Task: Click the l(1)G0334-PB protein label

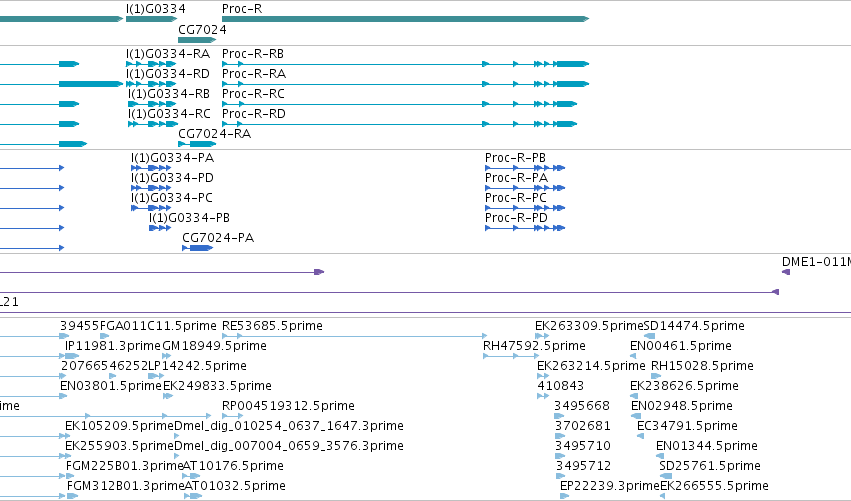Action: [189, 218]
